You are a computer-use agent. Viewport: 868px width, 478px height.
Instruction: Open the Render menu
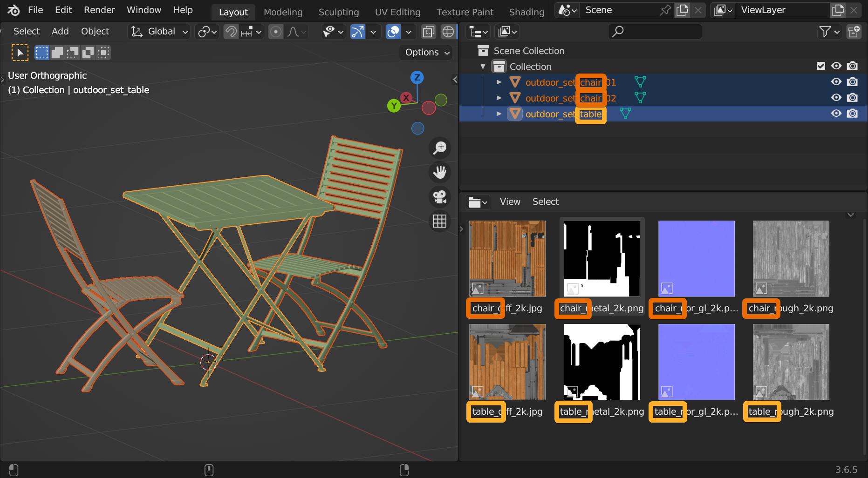[99, 10]
